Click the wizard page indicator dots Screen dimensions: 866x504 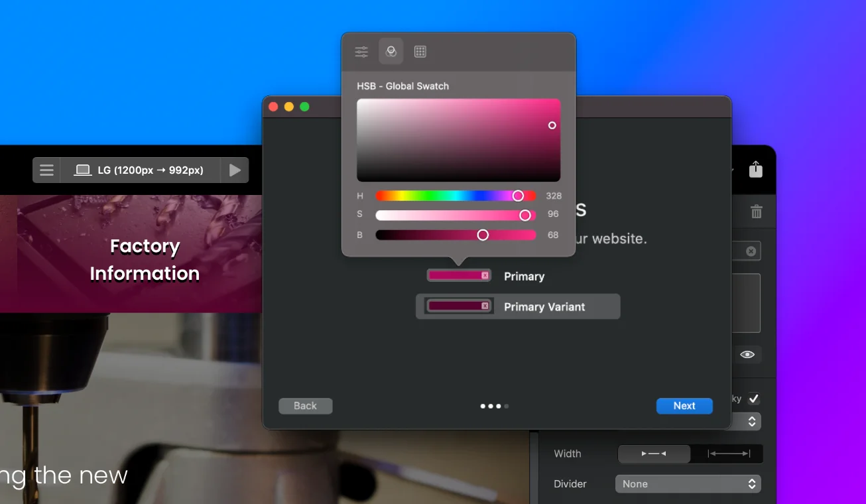coord(495,406)
